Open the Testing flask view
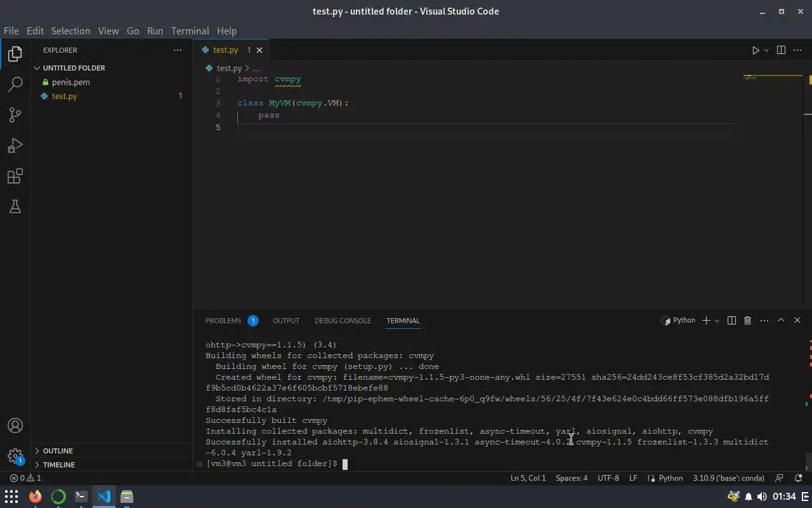Viewport: 812px width, 508px height. coord(15,206)
